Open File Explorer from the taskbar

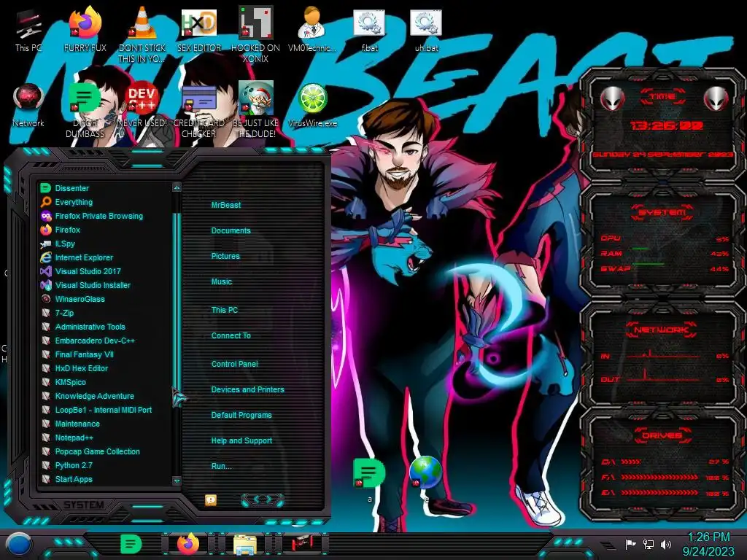245,545
